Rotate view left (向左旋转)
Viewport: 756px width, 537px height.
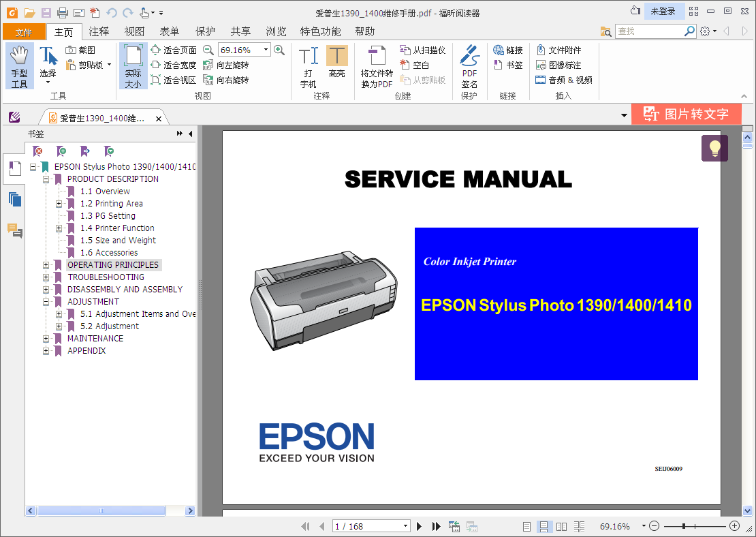click(226, 65)
